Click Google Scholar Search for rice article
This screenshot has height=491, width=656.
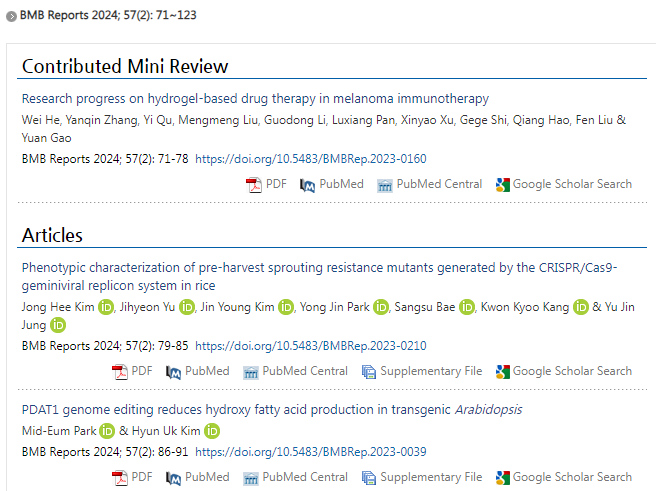click(x=572, y=371)
